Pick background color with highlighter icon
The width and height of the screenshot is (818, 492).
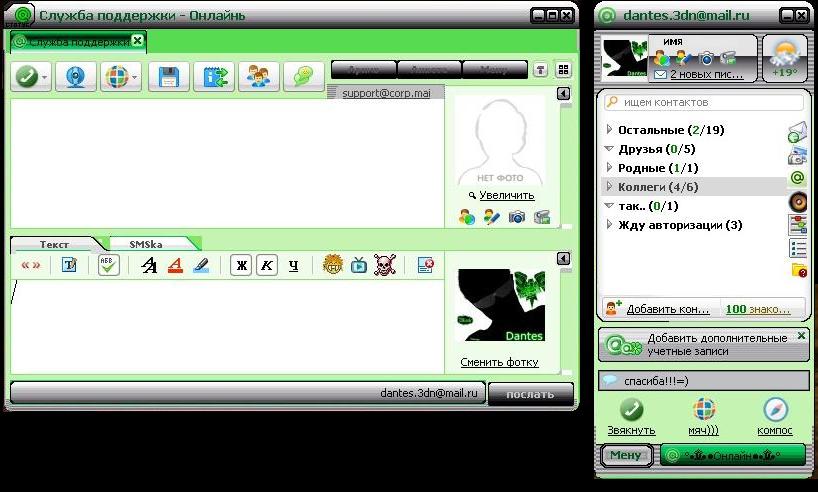coord(201,265)
